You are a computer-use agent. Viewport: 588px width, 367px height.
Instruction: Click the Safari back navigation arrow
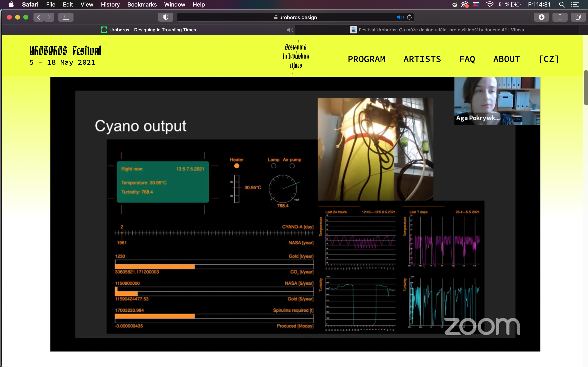pos(38,17)
